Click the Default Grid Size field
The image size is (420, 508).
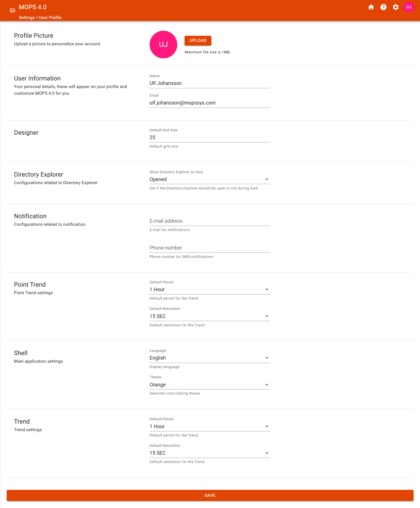[210, 137]
